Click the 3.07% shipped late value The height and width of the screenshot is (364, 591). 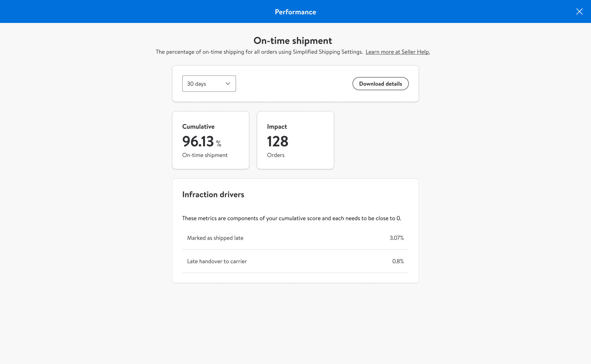[396, 238]
